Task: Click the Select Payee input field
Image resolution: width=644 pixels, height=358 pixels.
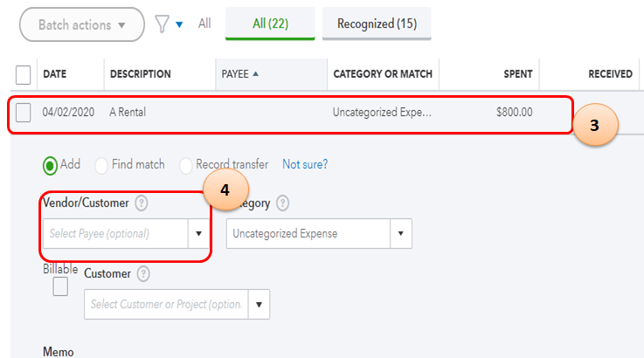Action: [114, 234]
